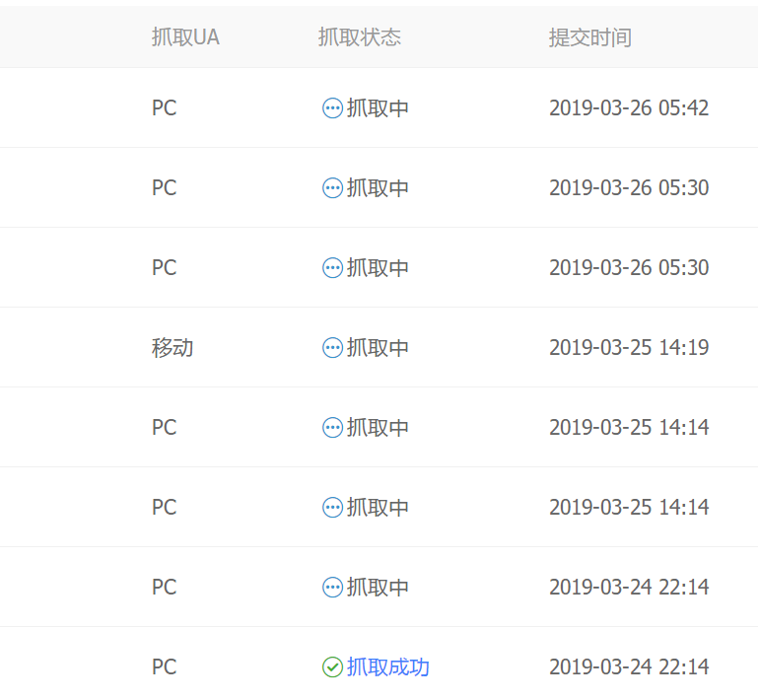Click the in-progress icon in the 移动 row
The image size is (758, 700).
pos(332,348)
